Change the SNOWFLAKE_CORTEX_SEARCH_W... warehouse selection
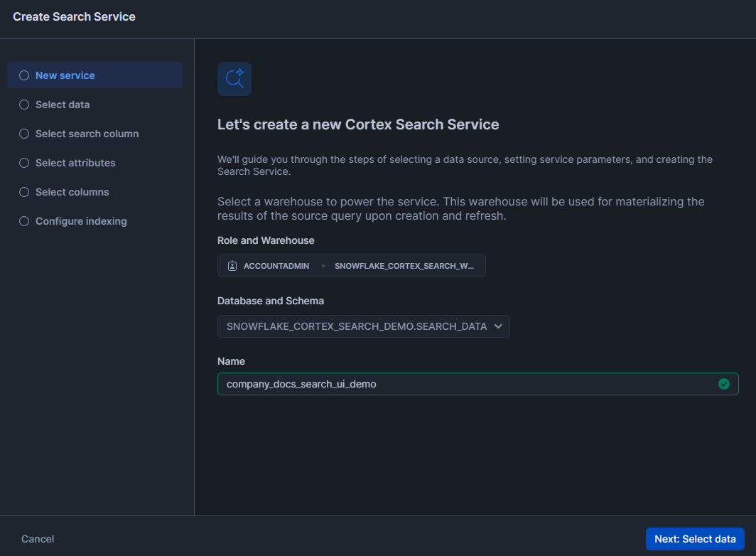Viewport: 756px width, 556px height. tap(404, 266)
